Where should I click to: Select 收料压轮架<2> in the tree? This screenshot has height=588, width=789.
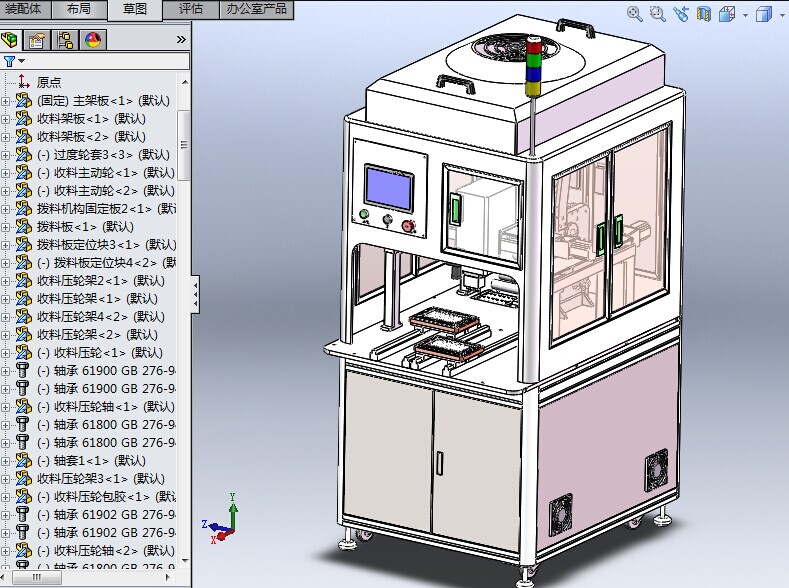click(97, 334)
